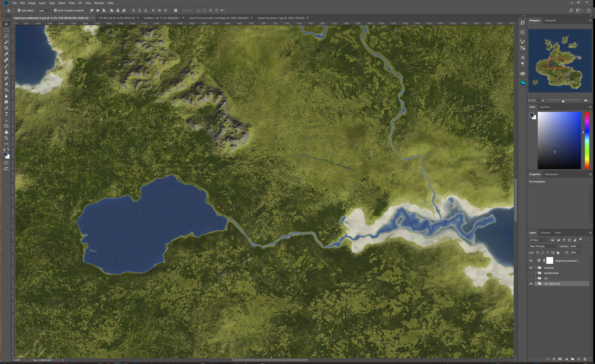Viewport: 595px width, 364px height.
Task: Switch to the Channels tab
Action: coord(545,233)
